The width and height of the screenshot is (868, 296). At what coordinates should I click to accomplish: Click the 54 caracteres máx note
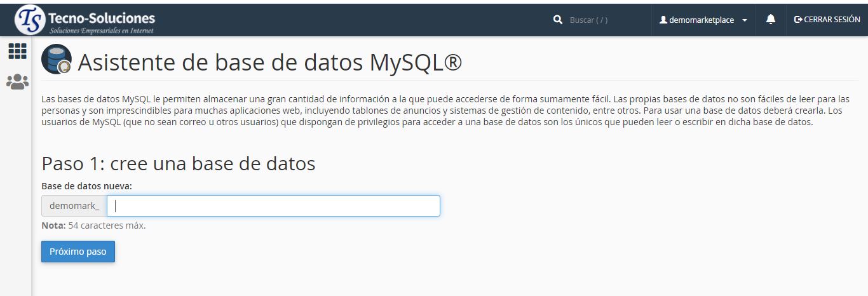107,225
